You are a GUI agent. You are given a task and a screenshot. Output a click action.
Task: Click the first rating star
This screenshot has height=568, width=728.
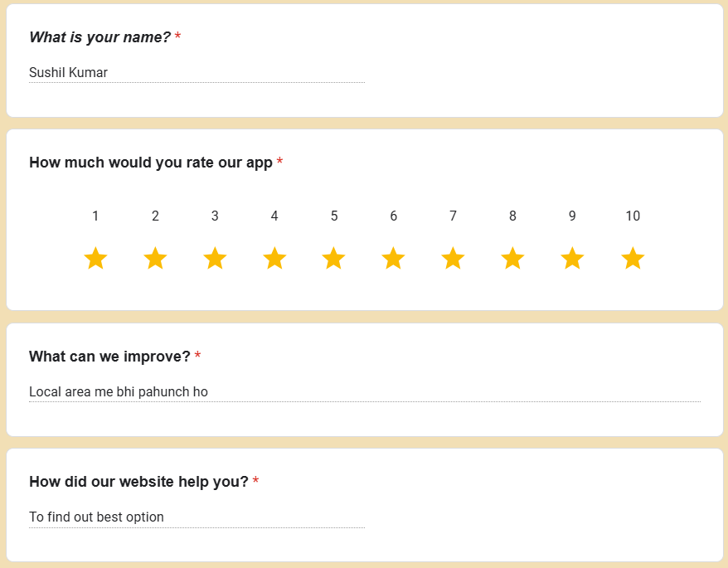pos(95,259)
